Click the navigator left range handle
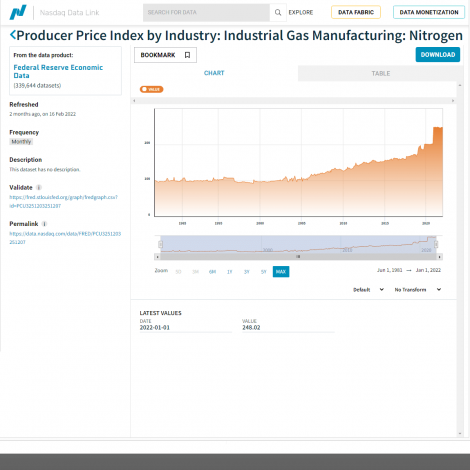Image resolution: width=470 pixels, height=470 pixels. click(x=160, y=245)
